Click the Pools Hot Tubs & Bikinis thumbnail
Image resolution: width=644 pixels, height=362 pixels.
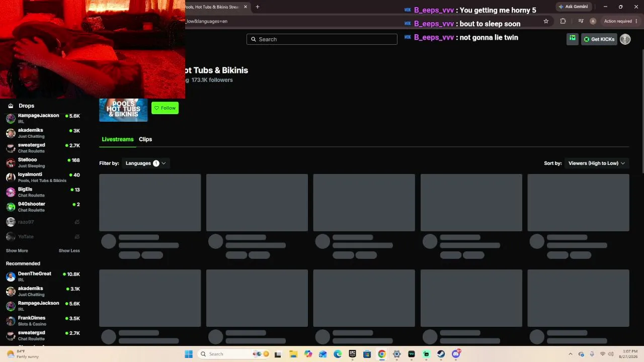tap(123, 110)
